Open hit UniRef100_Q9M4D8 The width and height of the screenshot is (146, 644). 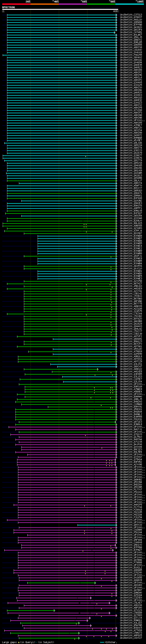click(x=131, y=22)
